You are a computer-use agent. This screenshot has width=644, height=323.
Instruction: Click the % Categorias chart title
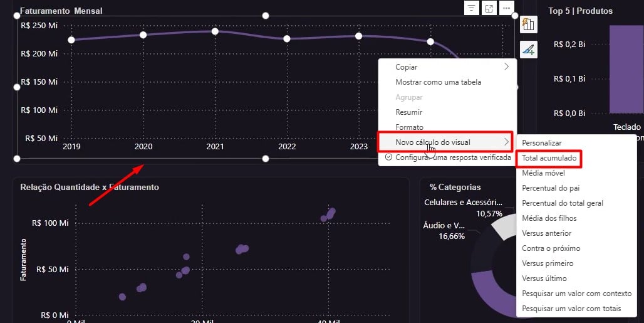(455, 187)
